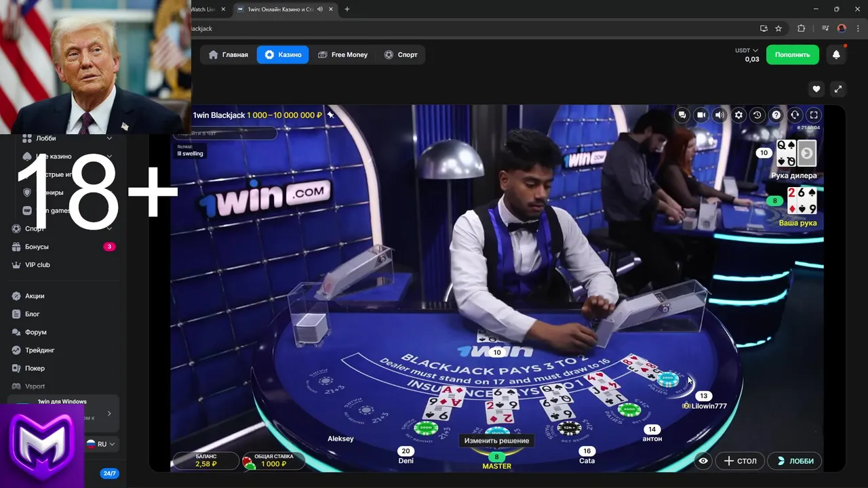Open the Chrome three-dot menu

coord(858,28)
